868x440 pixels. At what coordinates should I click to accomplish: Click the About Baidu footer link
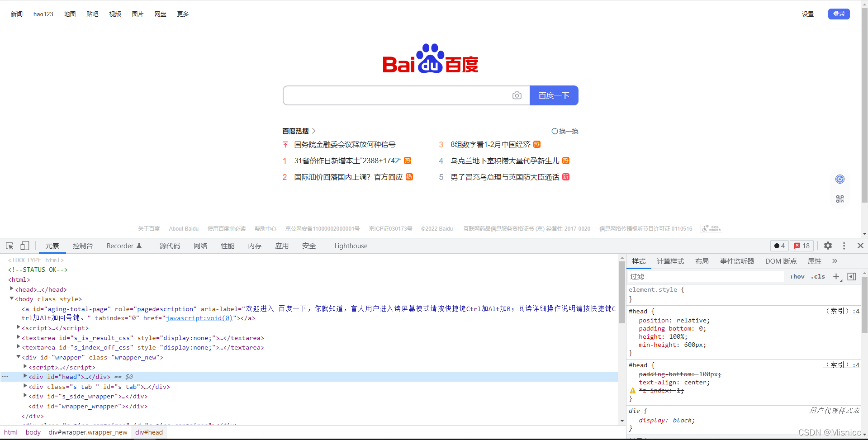coord(184,229)
